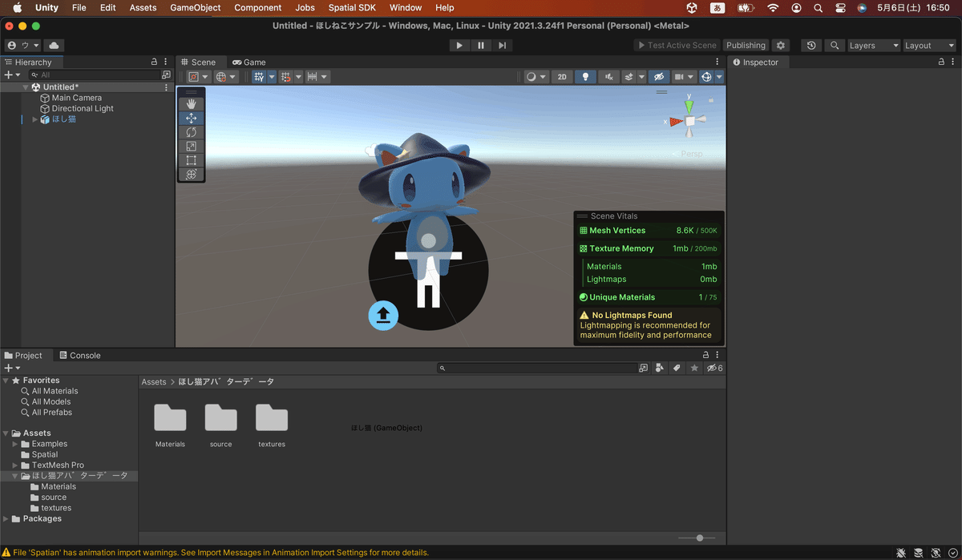Open the Spatial SDK menu
The width and height of the screenshot is (962, 560).
point(352,7)
